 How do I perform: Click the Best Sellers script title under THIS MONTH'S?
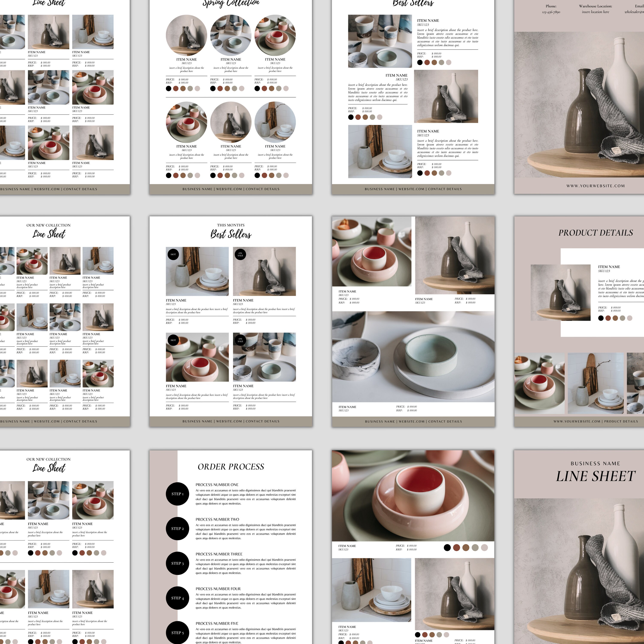tap(231, 234)
